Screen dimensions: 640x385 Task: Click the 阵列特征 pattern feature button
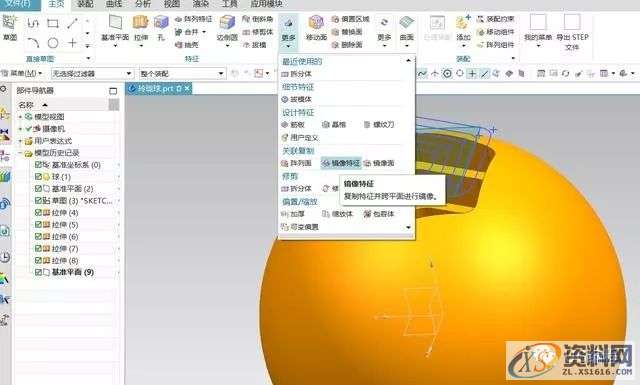click(193, 19)
